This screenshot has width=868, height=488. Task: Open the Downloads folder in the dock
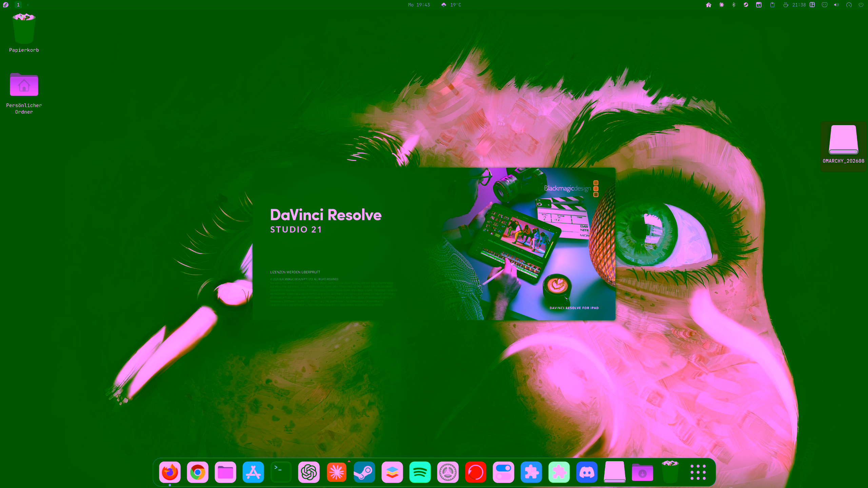(x=643, y=472)
